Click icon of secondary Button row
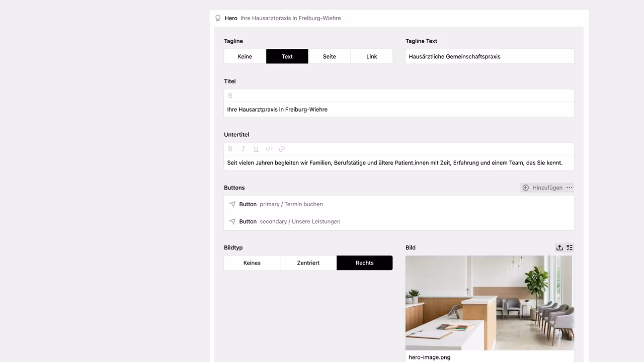Viewport: 644px width, 362px height. coord(232,221)
